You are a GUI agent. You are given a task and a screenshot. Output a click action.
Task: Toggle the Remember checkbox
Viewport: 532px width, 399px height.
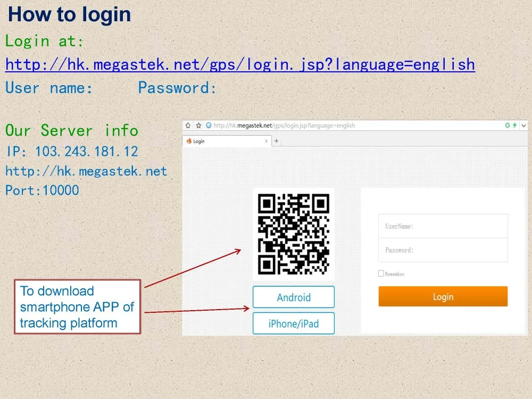[381, 273]
